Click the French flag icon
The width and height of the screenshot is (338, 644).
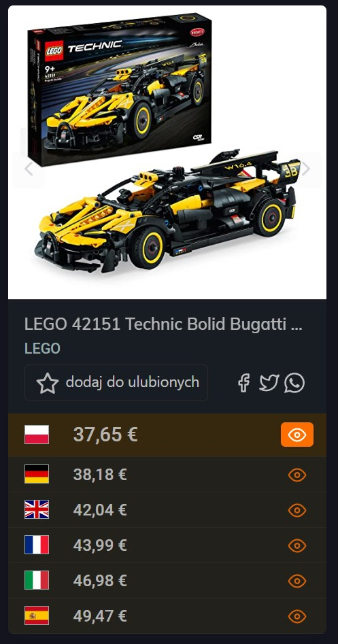point(37,545)
